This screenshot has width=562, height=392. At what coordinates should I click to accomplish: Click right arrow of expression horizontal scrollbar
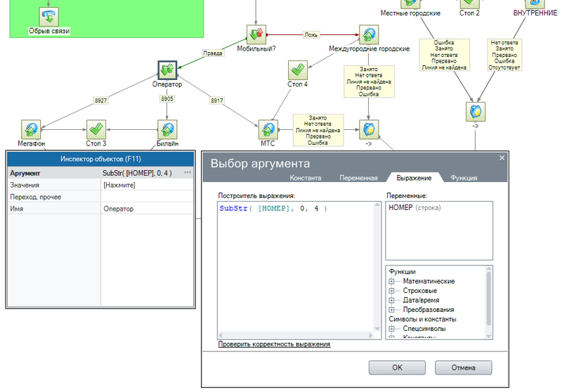coord(371,335)
